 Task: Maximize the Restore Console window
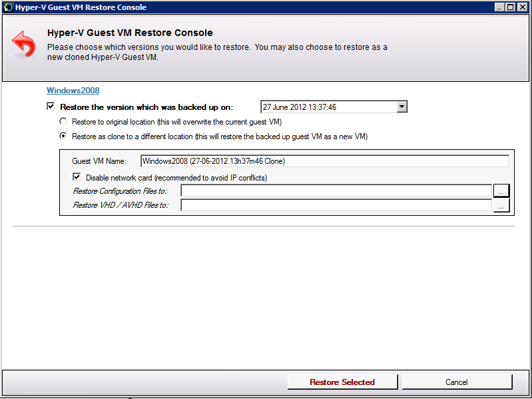510,7
